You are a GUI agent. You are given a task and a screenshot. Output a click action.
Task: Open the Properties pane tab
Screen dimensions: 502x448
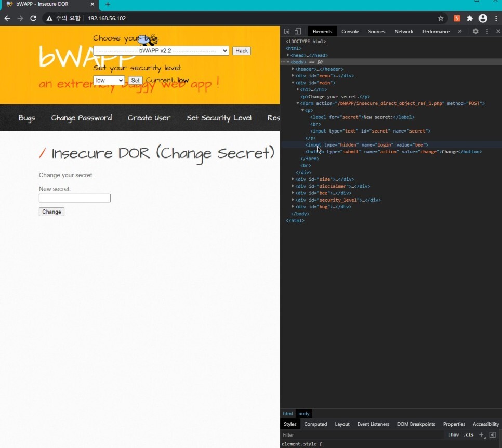(454, 424)
